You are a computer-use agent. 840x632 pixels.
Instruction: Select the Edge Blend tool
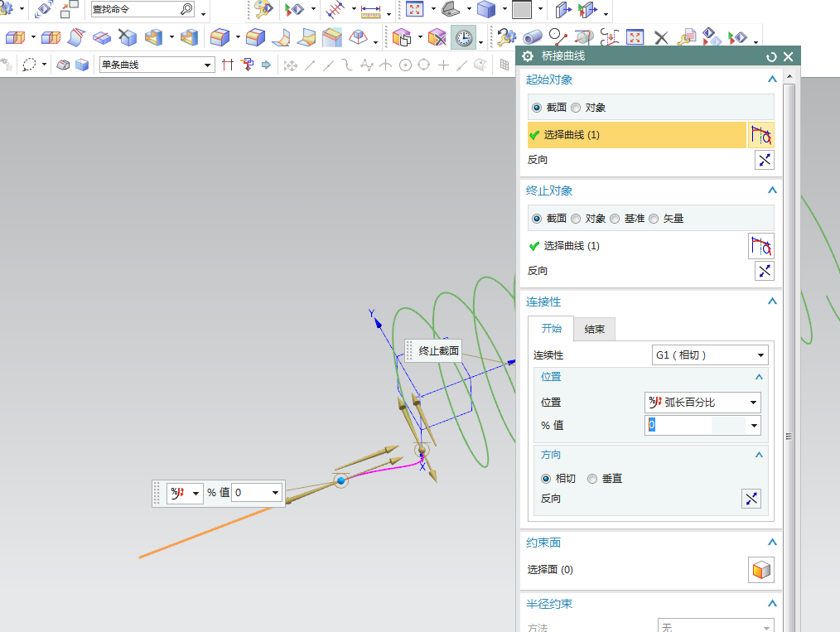pos(220,37)
